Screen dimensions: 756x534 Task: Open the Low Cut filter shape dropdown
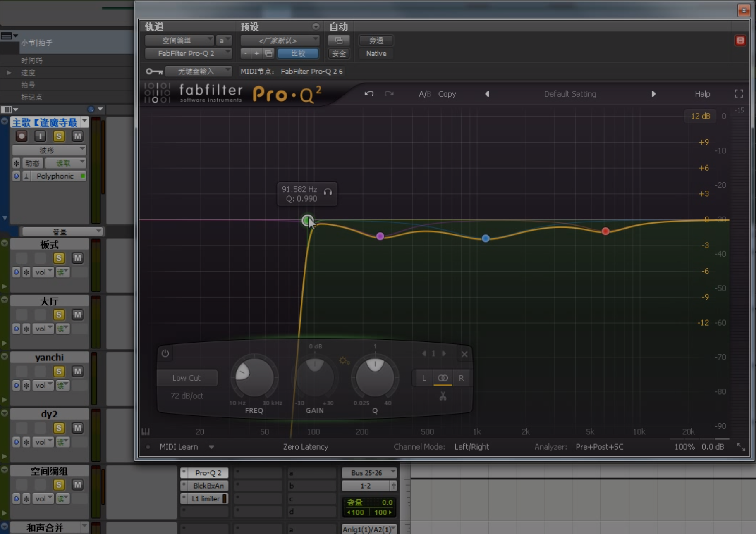coord(187,378)
